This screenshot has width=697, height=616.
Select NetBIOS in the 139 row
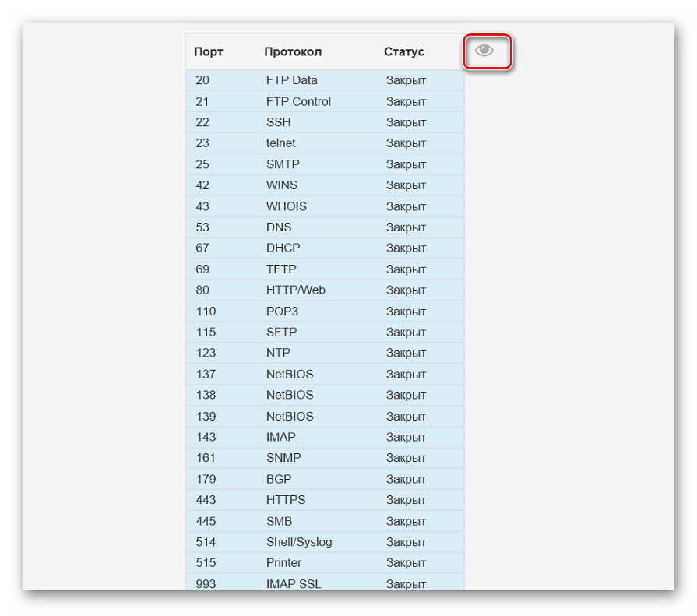290,416
